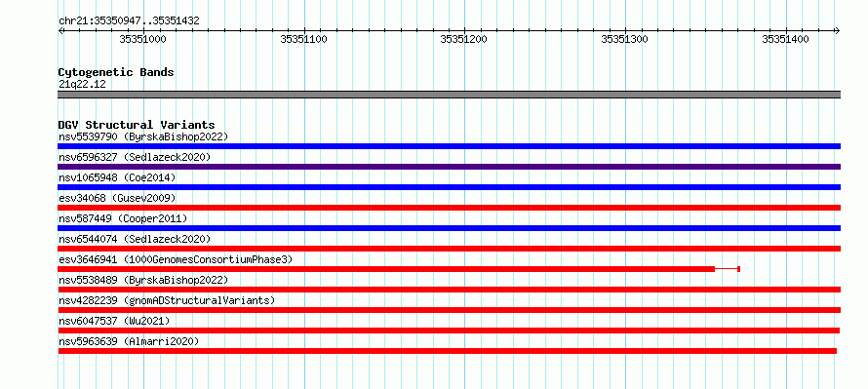Image resolution: width=868 pixels, height=389 pixels.
Task: Click the nsv5963639 (Almarri2020) label
Action: (x=129, y=341)
